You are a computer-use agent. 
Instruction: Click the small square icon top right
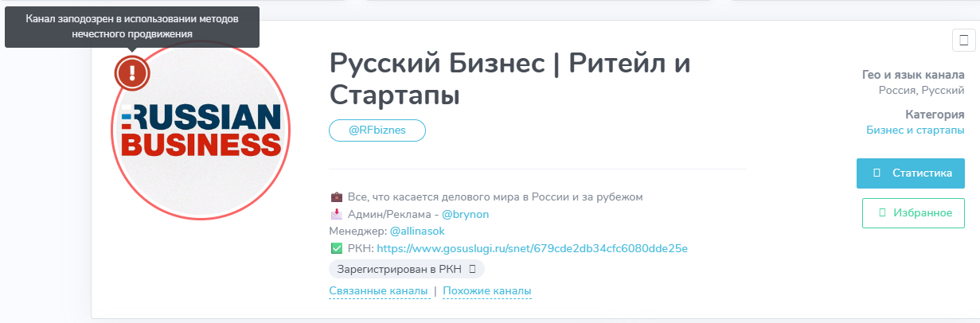pos(963,39)
